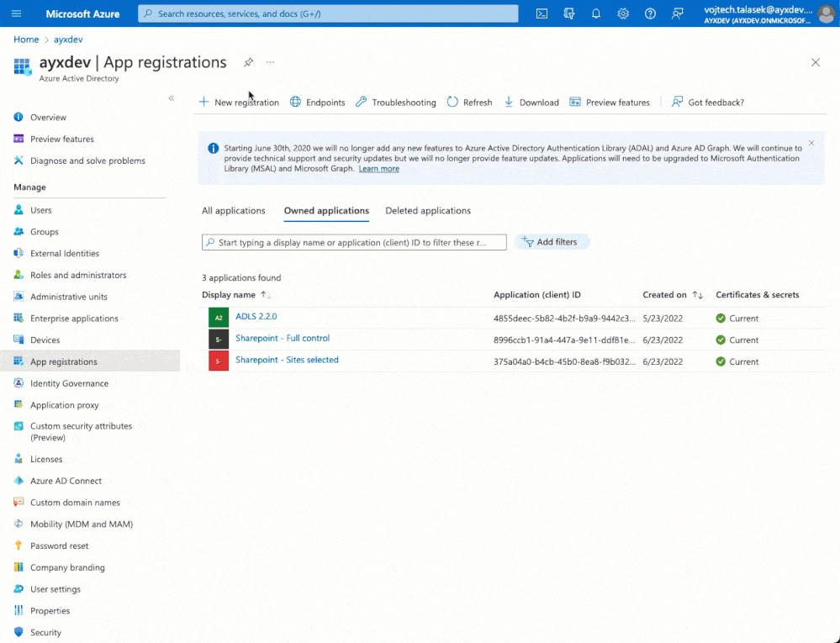
Task: Sort by Display name column
Action: click(236, 295)
